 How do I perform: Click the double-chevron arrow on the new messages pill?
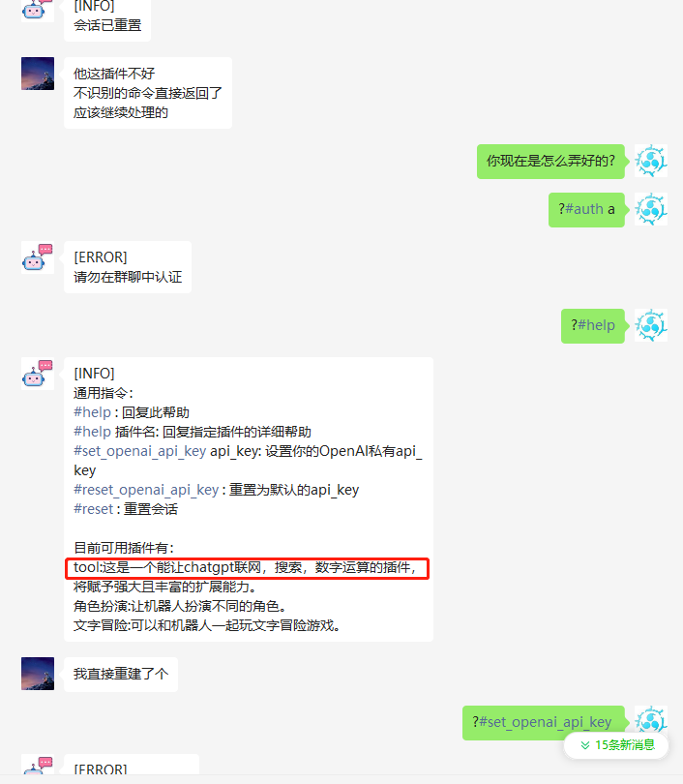point(585,745)
